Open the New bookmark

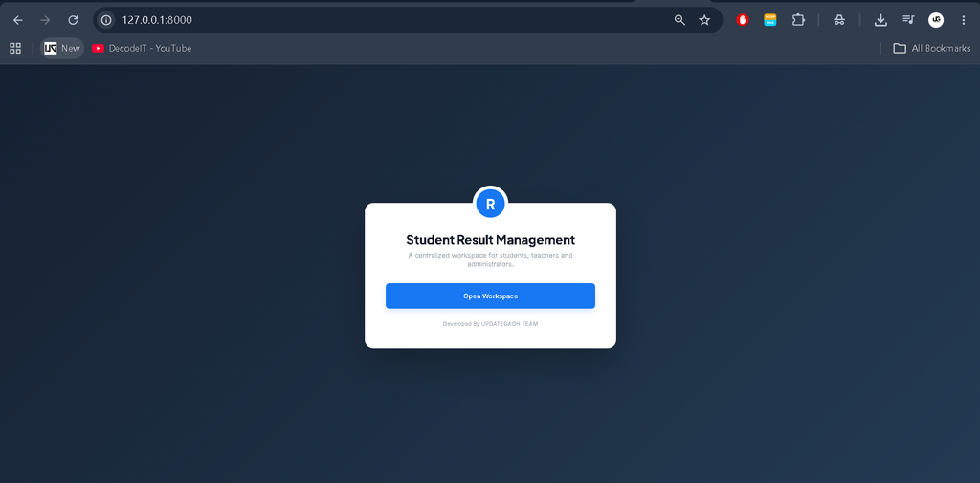(x=62, y=48)
